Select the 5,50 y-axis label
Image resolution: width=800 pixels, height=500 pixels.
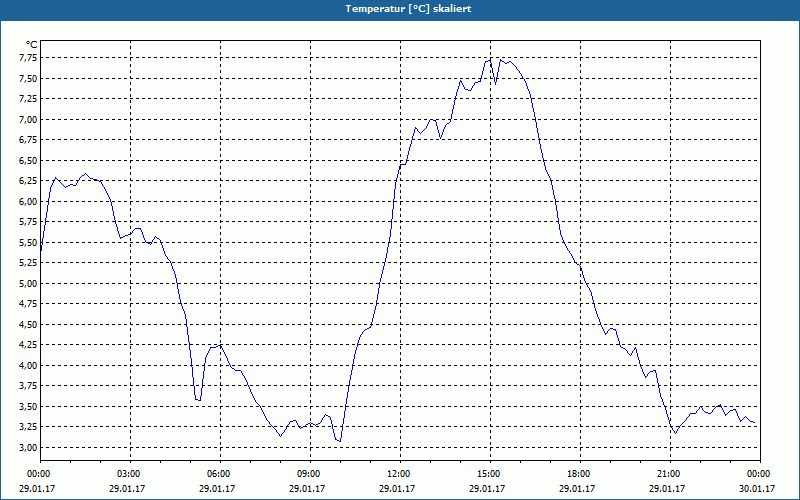point(29,242)
